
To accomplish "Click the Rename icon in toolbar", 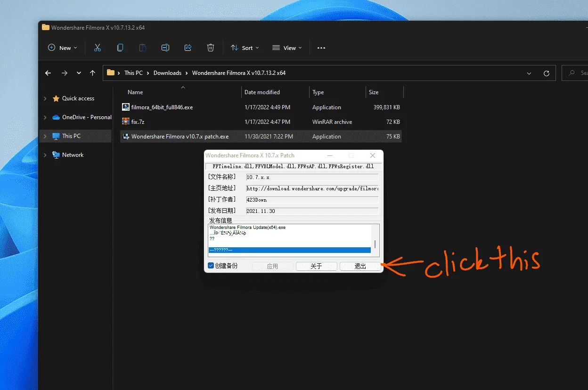I will 165,48.
